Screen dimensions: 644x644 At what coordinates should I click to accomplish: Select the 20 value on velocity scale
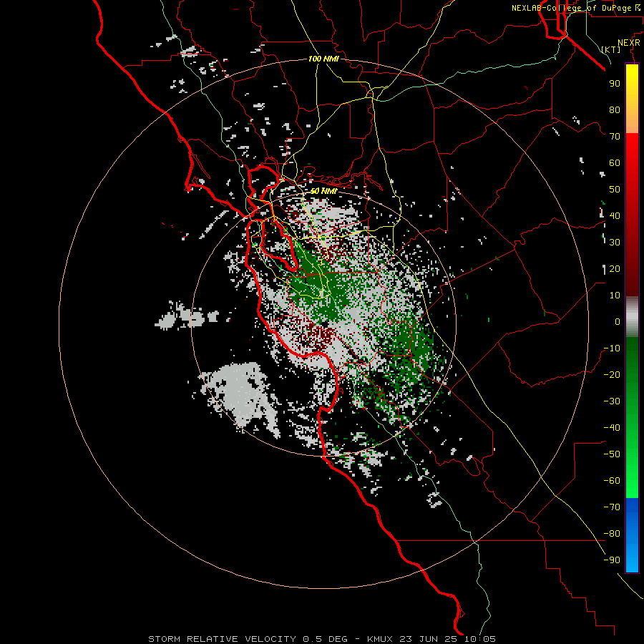(x=615, y=268)
